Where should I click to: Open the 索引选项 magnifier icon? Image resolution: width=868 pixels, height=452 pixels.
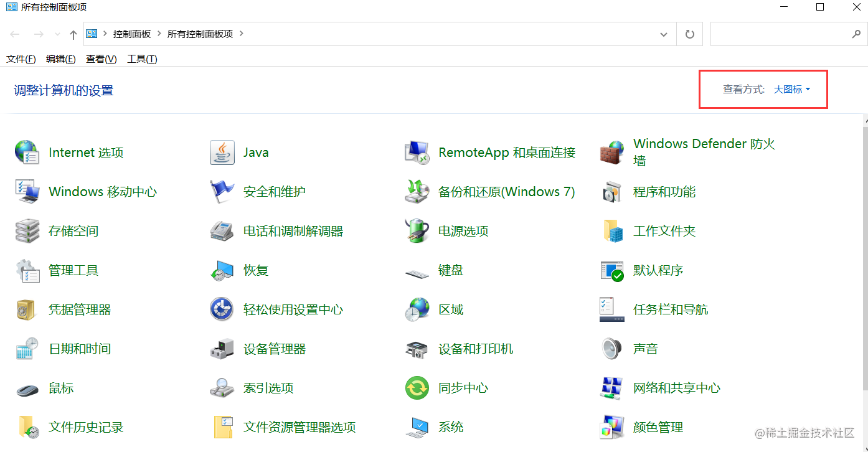click(222, 388)
